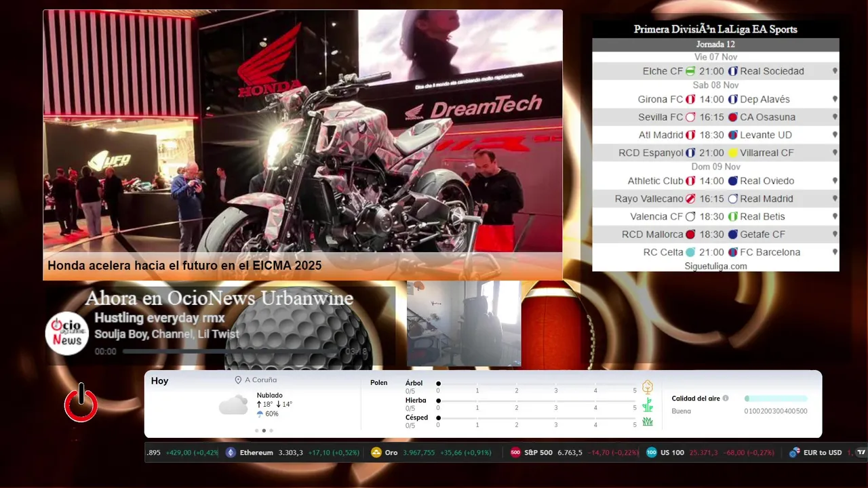
Task: Click the Árbol pollen level slider
Action: pyautogui.click(x=536, y=384)
